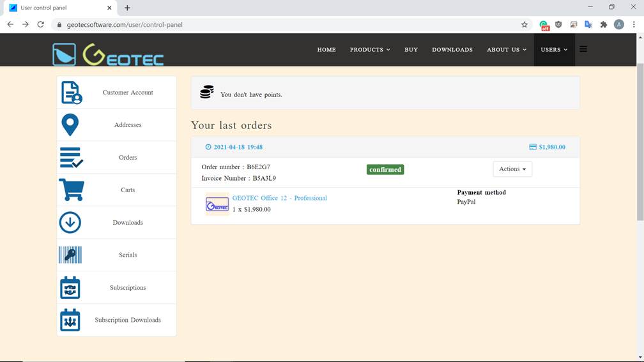This screenshot has height=362, width=644.
Task: Expand the Products dropdown menu
Action: (370, 50)
